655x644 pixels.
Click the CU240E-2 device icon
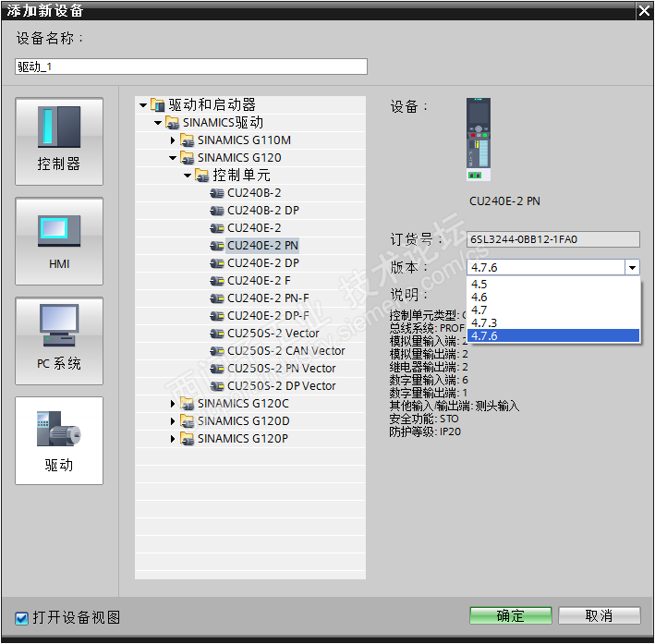point(217,228)
